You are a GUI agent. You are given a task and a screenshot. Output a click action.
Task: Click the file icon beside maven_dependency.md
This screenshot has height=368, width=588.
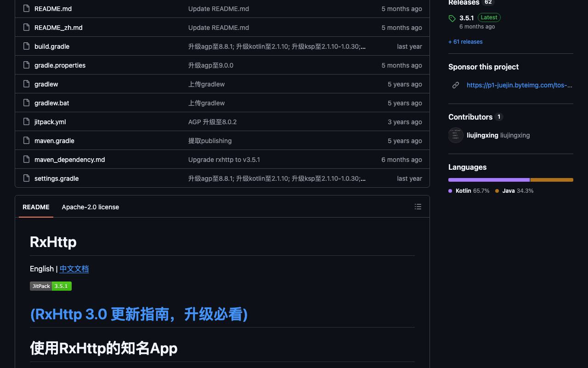pos(26,160)
